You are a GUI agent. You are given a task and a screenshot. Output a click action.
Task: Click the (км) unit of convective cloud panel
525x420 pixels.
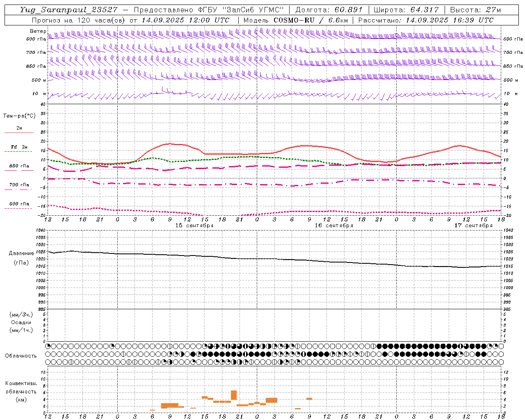click(21, 399)
